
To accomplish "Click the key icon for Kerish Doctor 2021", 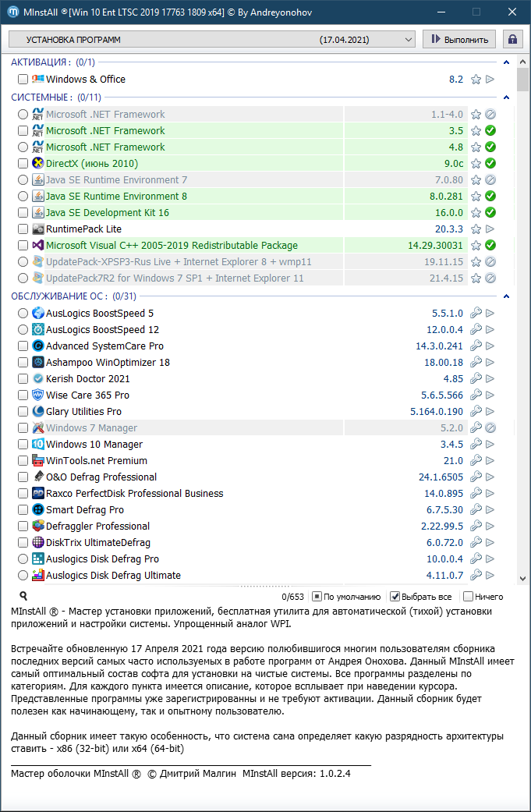I will (x=476, y=379).
